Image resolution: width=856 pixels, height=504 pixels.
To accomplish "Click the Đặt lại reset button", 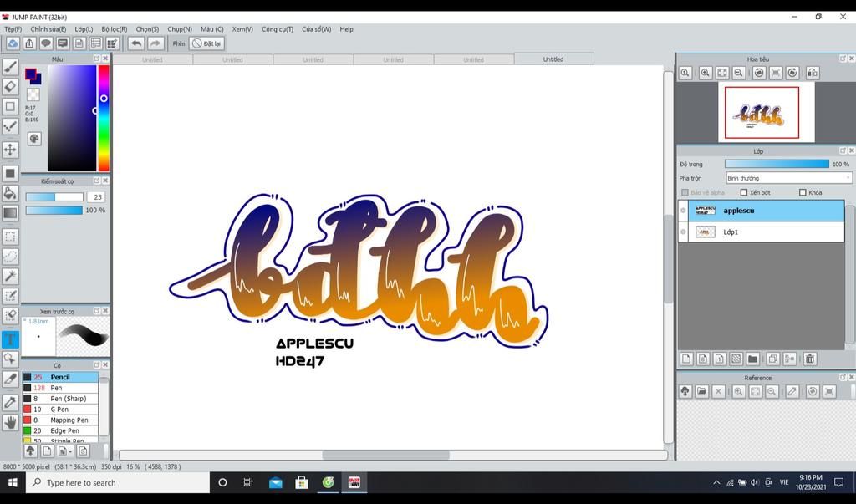I will [x=206, y=43].
